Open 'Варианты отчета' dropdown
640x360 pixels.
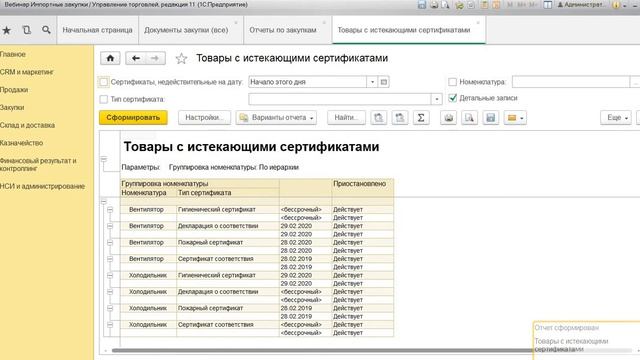tap(276, 118)
